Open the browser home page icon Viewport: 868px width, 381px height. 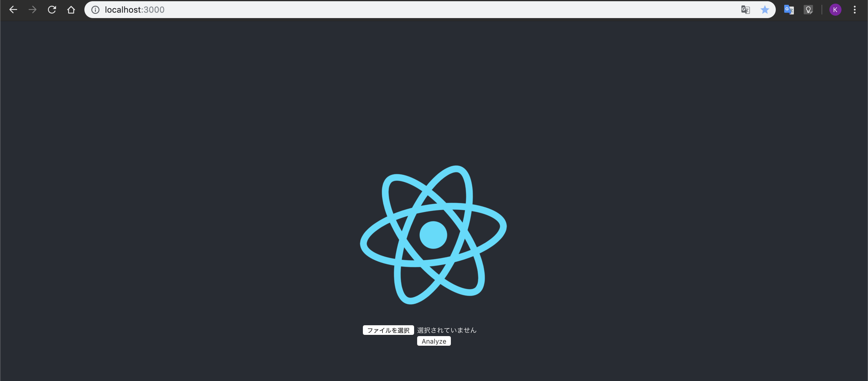click(71, 10)
